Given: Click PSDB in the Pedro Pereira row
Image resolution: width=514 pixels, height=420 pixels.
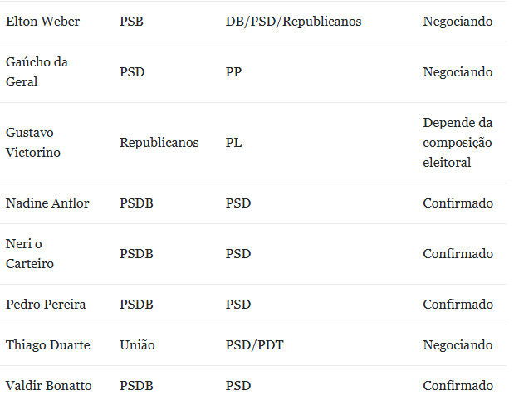Looking at the screenshot, I should 136,305.
